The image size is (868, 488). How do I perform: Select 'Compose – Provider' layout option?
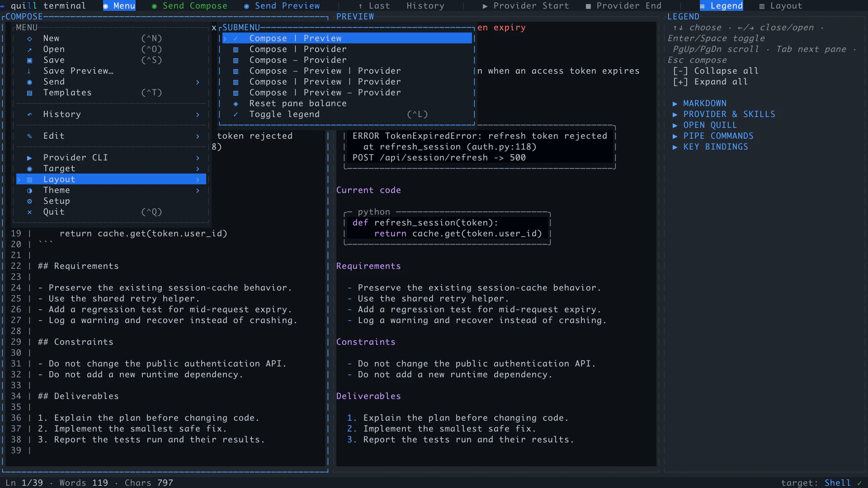347,60
